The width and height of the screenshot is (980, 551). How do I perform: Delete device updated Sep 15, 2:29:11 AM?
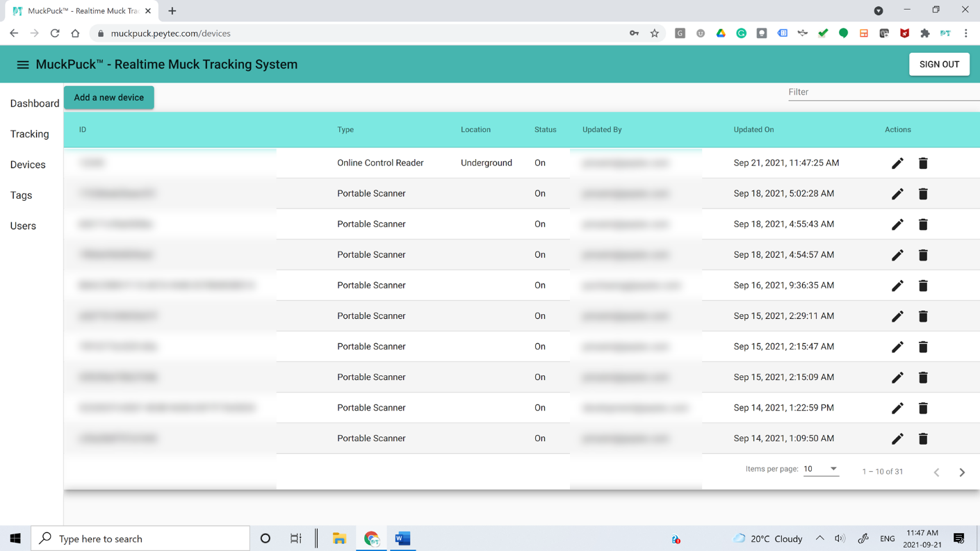923,316
